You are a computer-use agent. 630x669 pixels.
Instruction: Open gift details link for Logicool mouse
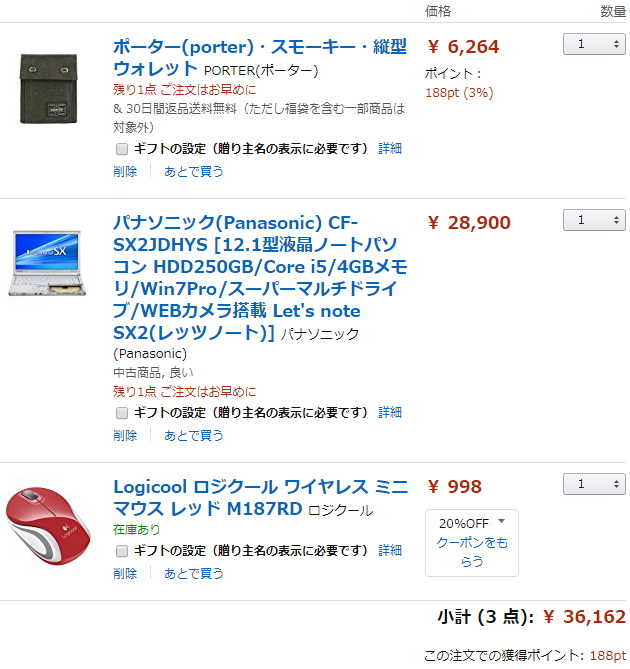point(390,551)
